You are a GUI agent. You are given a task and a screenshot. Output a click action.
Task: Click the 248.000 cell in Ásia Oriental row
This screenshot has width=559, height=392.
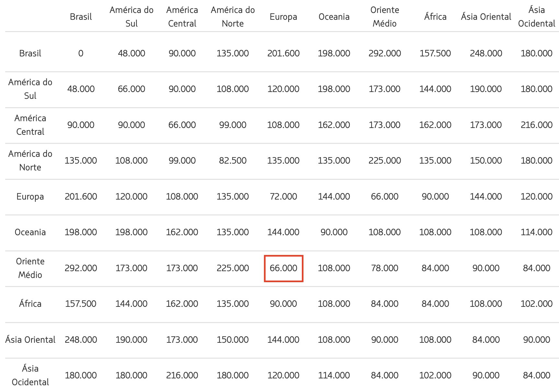[x=81, y=340]
